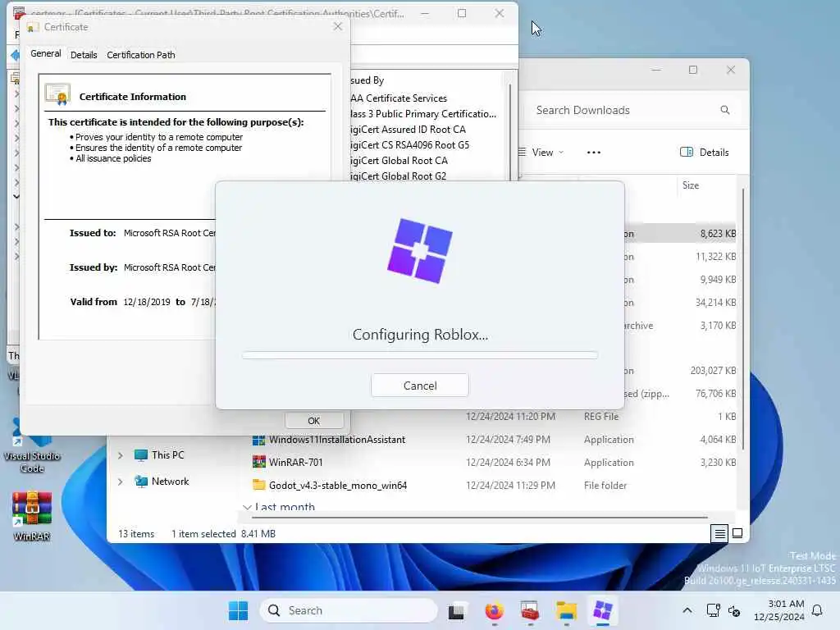Close the Certificate dialog

click(x=337, y=26)
